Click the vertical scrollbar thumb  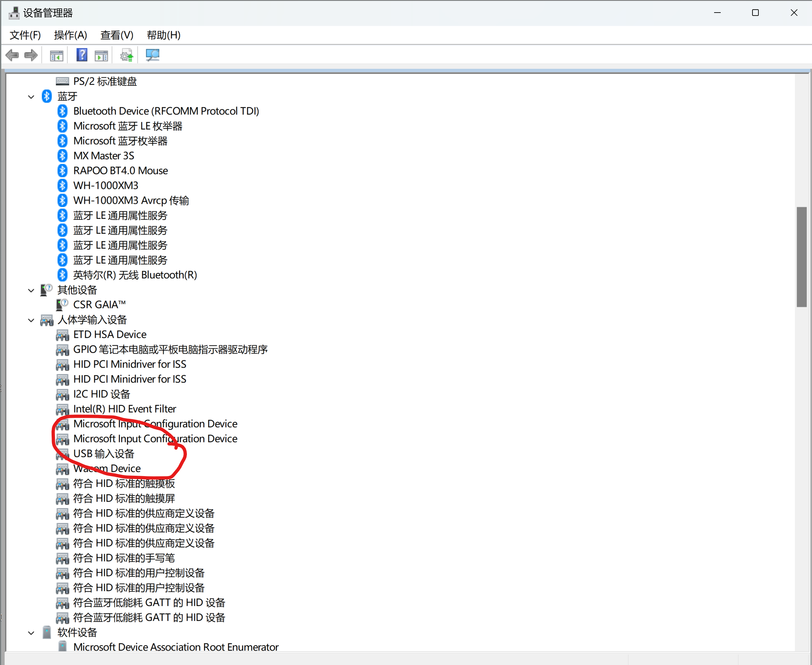click(802, 257)
